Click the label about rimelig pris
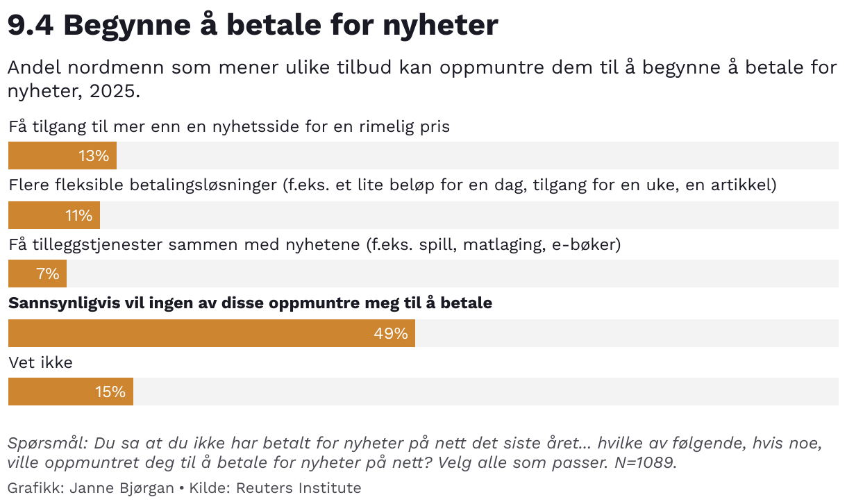The image size is (847, 504). coord(229,127)
